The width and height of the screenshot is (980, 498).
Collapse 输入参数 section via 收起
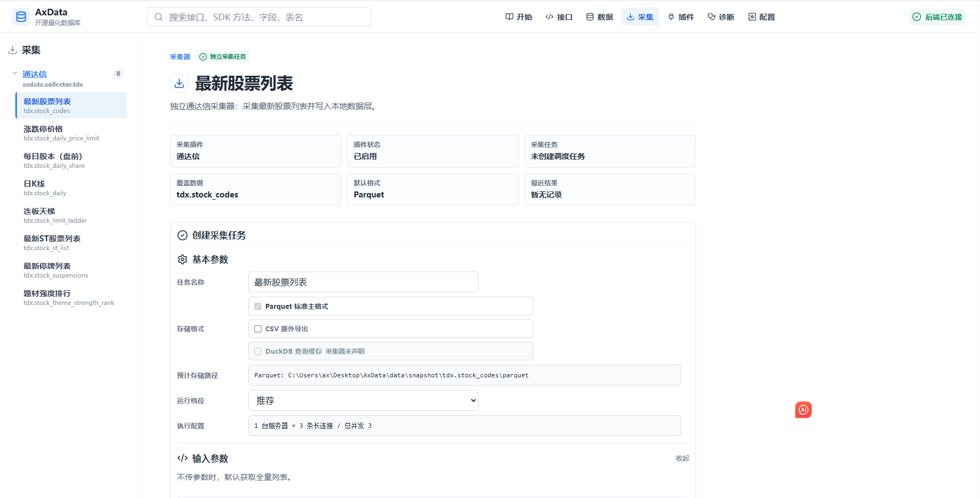(x=682, y=458)
